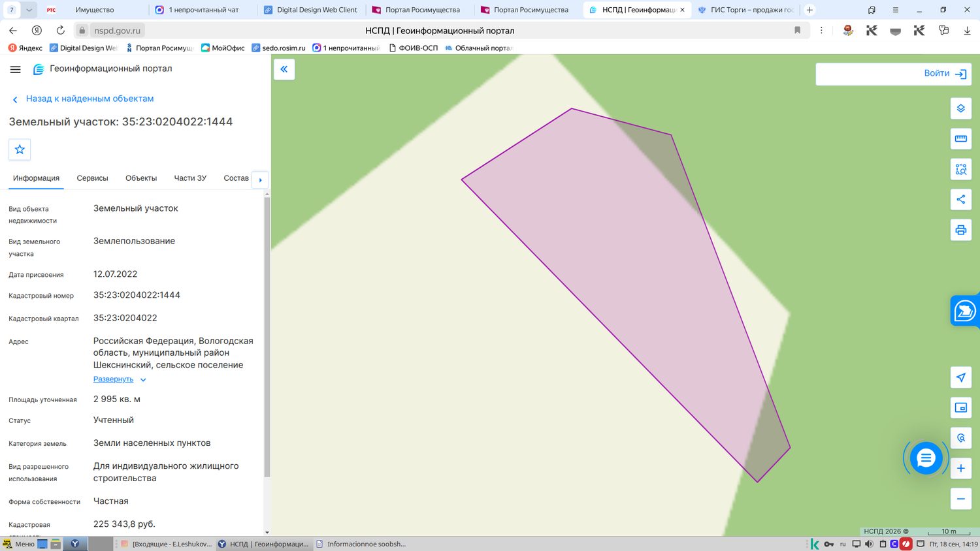
Task: Click the info panel vertical scrollbar
Action: (x=267, y=336)
